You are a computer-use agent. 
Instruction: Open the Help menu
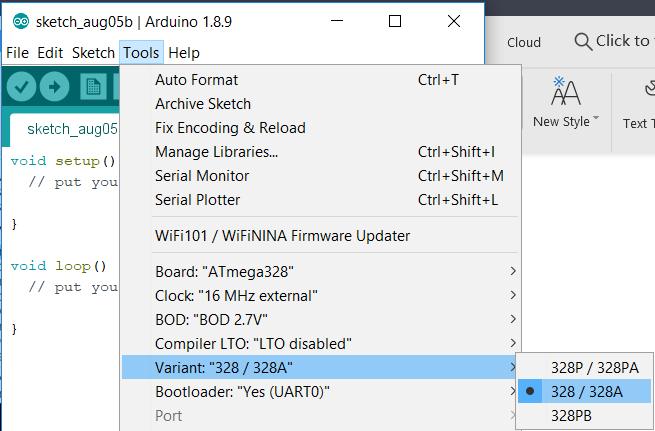click(184, 53)
